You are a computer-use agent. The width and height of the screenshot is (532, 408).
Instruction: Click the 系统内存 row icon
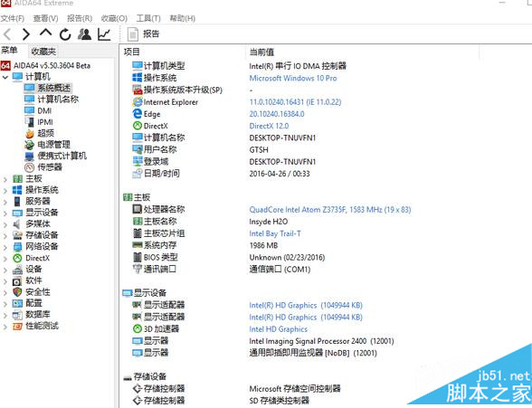138,245
